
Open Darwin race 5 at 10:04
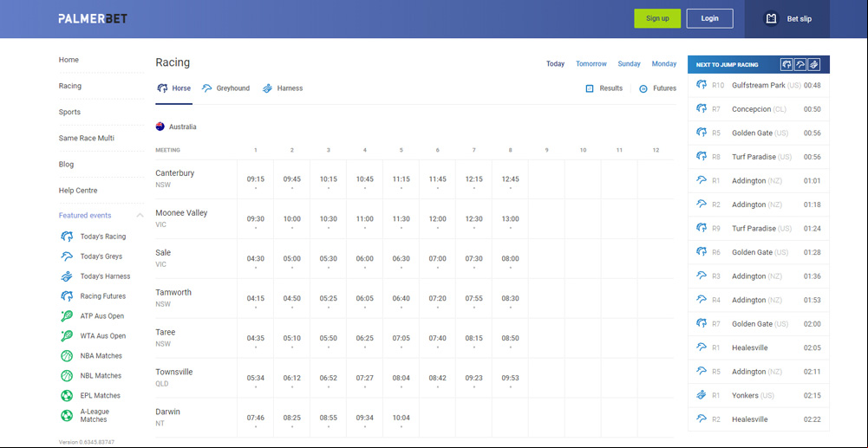pyautogui.click(x=401, y=419)
